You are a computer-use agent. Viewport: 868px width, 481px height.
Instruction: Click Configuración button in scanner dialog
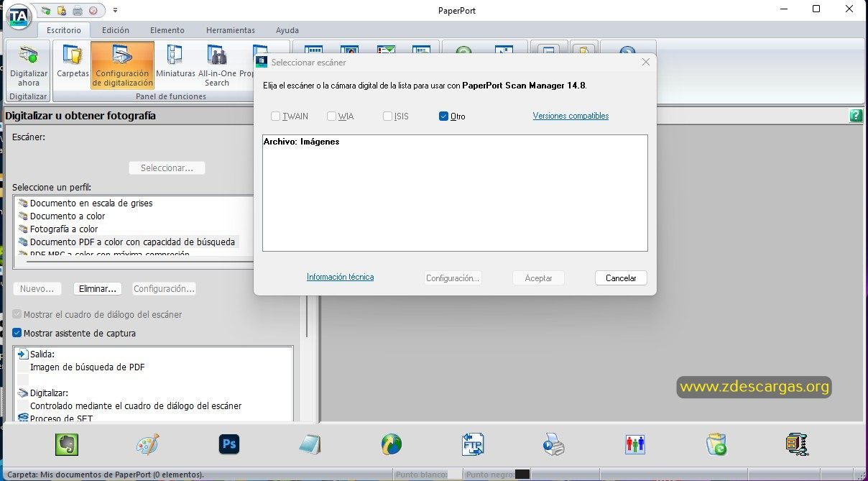[x=453, y=278]
